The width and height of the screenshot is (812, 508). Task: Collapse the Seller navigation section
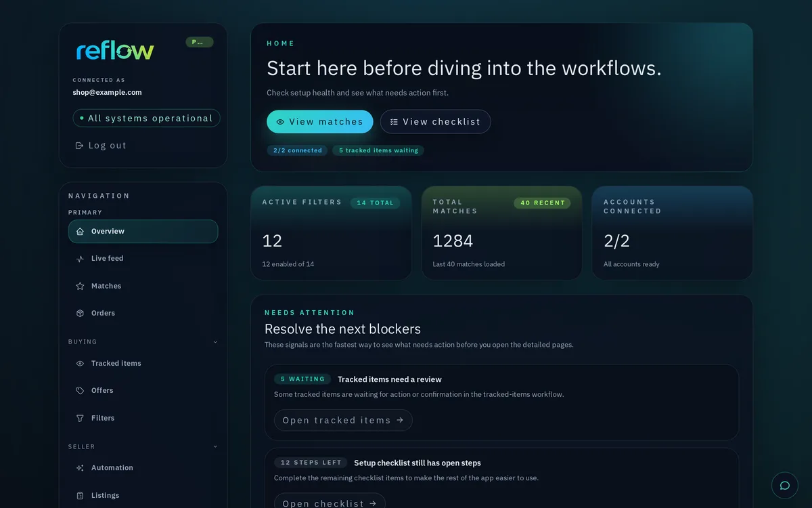point(215,447)
